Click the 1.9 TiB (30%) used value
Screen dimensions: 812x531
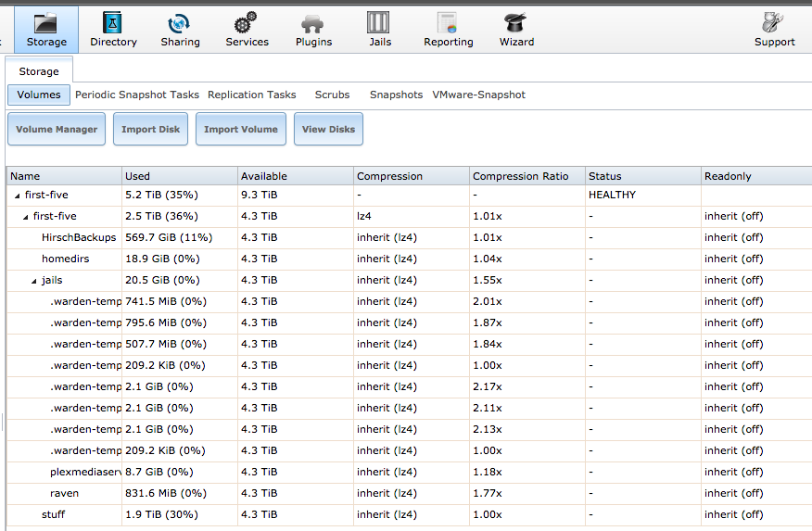(161, 514)
